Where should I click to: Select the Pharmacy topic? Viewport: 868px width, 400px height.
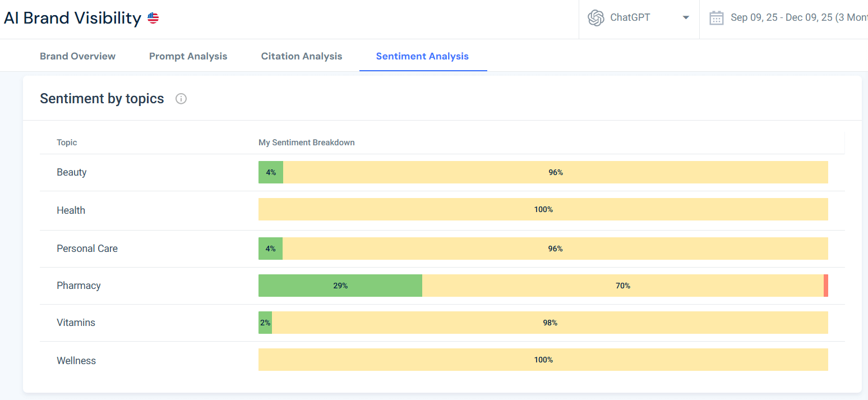79,286
